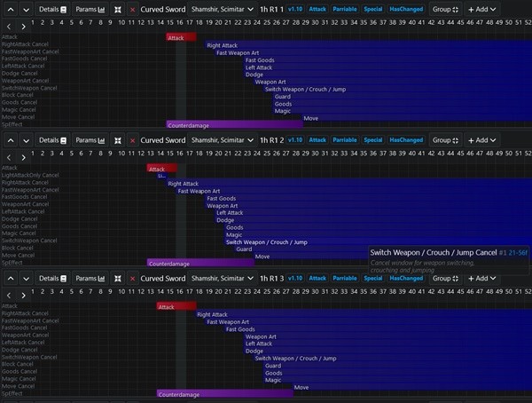Click the v1.10 version tag on 1h R1 2
Image resolution: width=532 pixels, height=403 pixels.
pos(294,140)
